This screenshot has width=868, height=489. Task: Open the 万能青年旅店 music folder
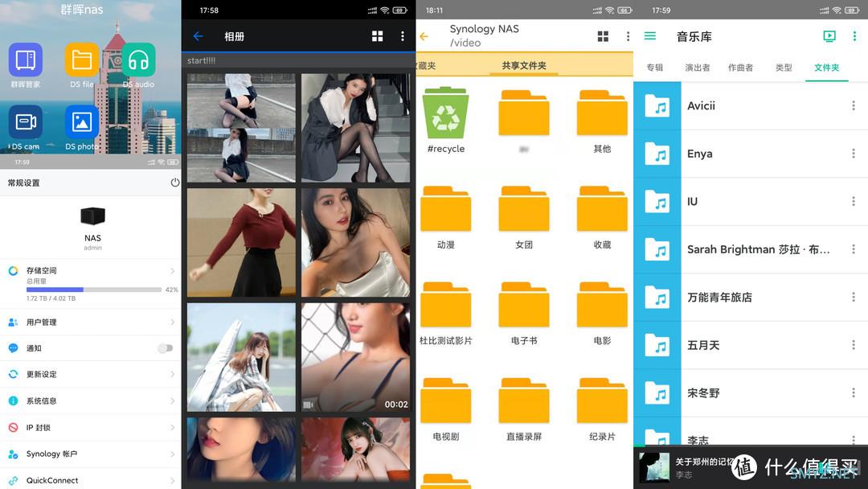pyautogui.click(x=751, y=298)
